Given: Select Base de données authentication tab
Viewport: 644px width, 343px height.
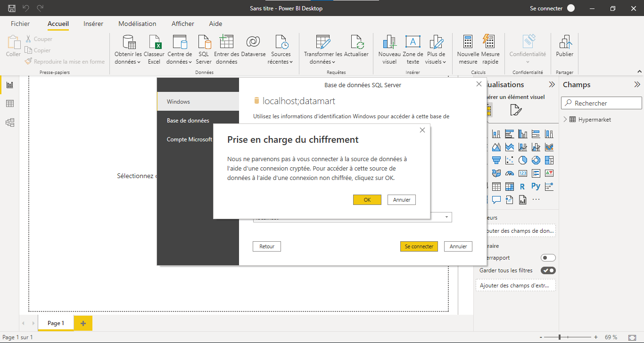Looking at the screenshot, I should pyautogui.click(x=198, y=121).
